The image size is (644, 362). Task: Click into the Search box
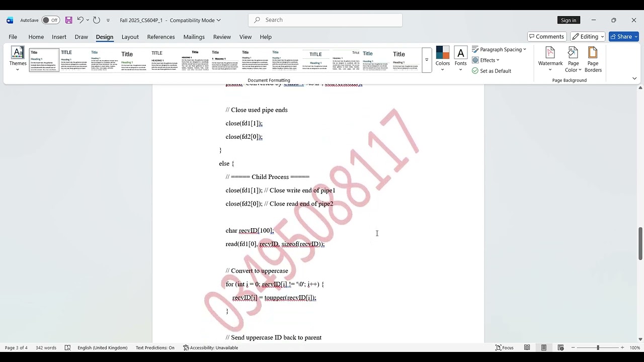tap(325, 20)
